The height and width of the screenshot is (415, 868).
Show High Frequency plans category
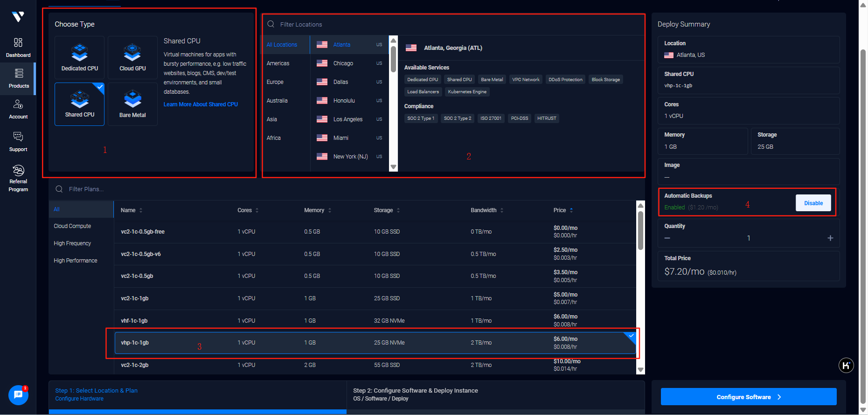click(x=72, y=243)
